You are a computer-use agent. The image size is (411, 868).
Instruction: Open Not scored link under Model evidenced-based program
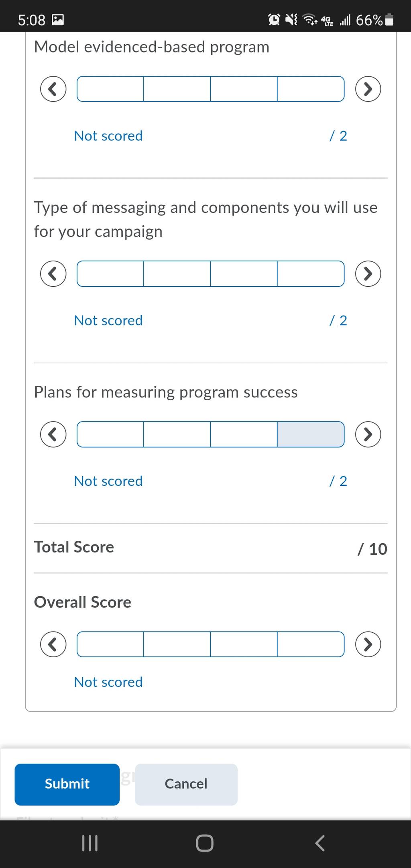tap(108, 136)
